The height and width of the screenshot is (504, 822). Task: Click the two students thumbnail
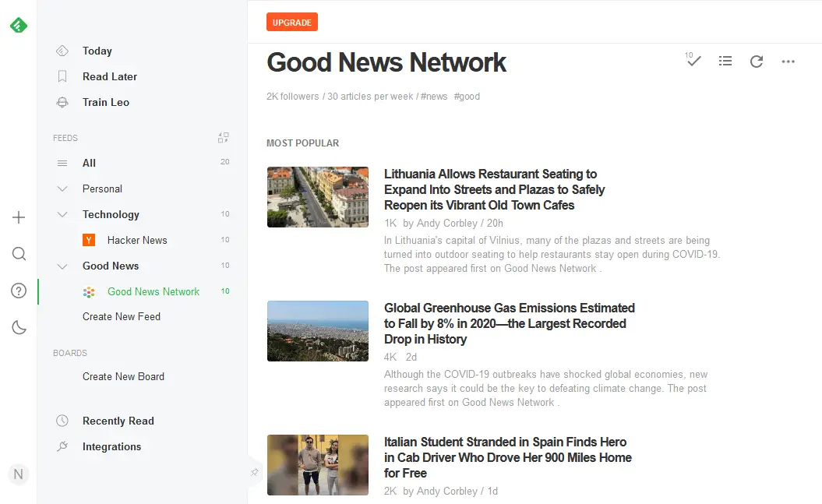[318, 465]
